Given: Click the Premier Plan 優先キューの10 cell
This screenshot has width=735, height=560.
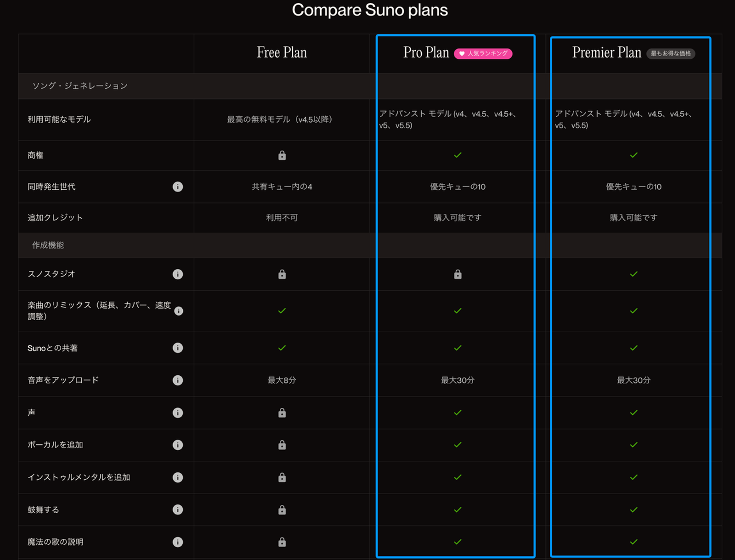Looking at the screenshot, I should [x=634, y=187].
